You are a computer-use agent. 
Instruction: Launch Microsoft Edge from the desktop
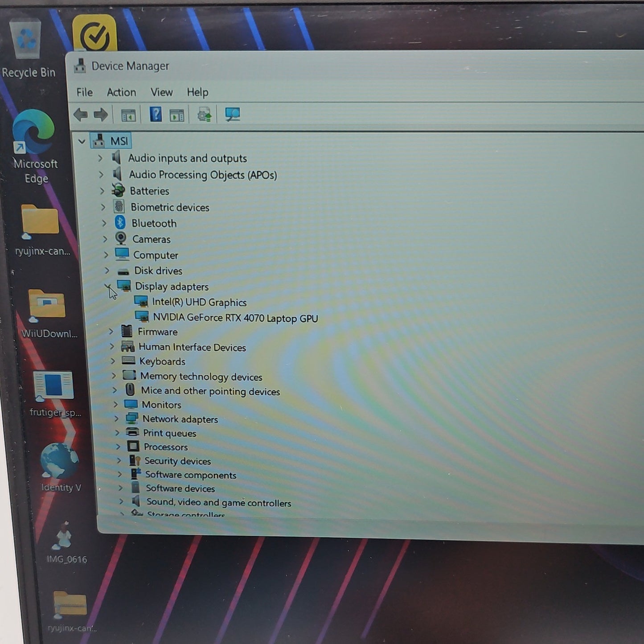(x=35, y=147)
